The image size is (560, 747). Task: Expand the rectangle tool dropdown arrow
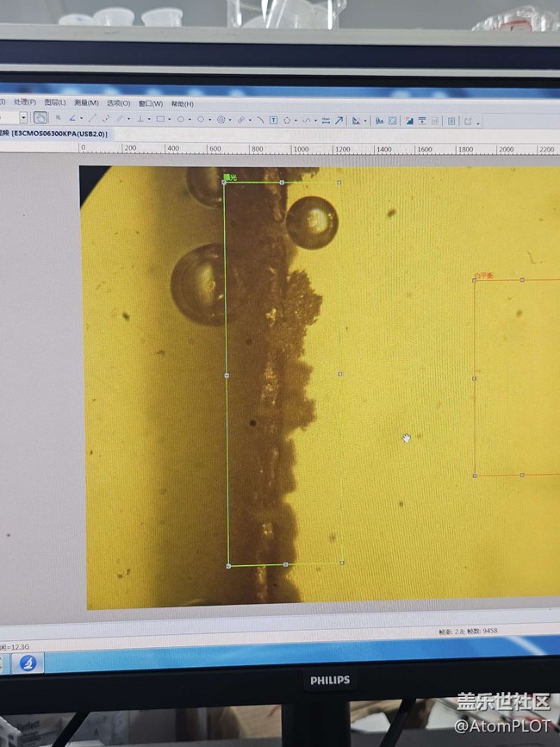[169, 120]
